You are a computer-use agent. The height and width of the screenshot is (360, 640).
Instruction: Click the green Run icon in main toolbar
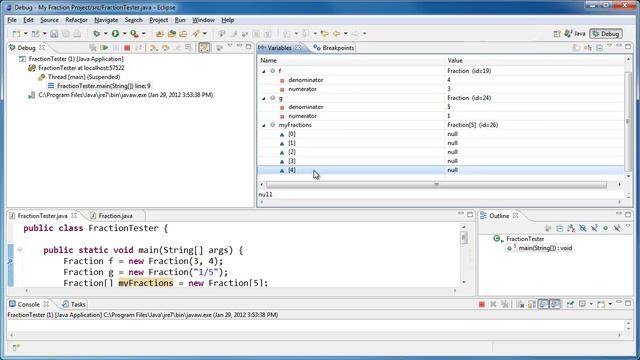pos(116,33)
